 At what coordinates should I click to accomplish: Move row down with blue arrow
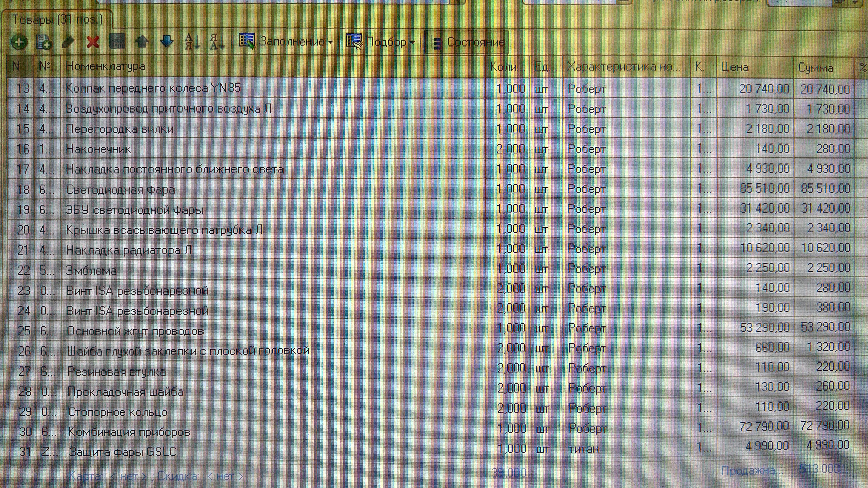tap(167, 42)
